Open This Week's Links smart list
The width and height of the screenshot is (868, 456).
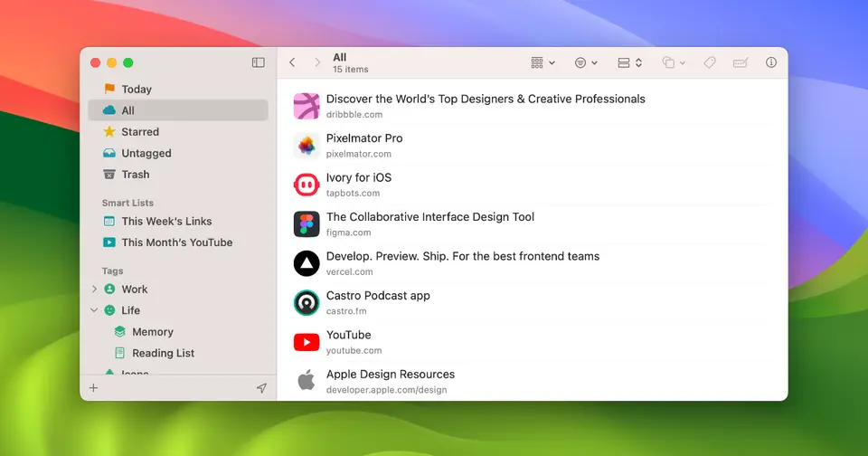click(x=178, y=221)
